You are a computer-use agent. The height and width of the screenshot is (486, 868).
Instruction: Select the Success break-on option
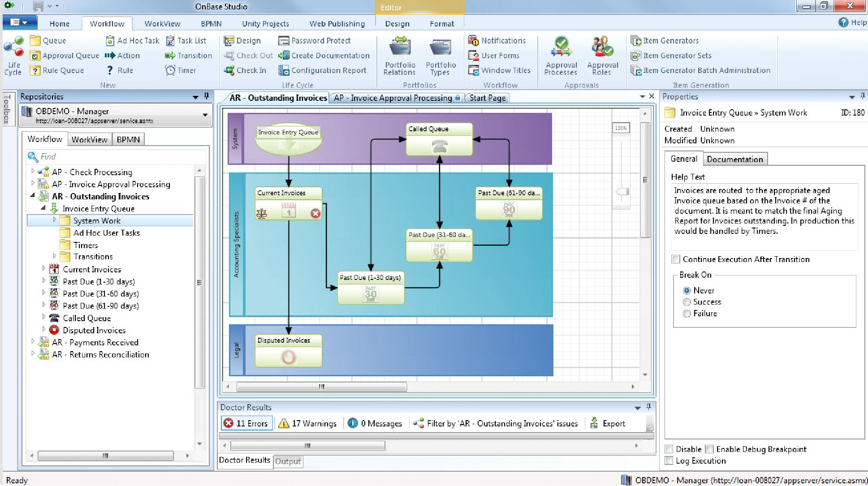(x=687, y=302)
